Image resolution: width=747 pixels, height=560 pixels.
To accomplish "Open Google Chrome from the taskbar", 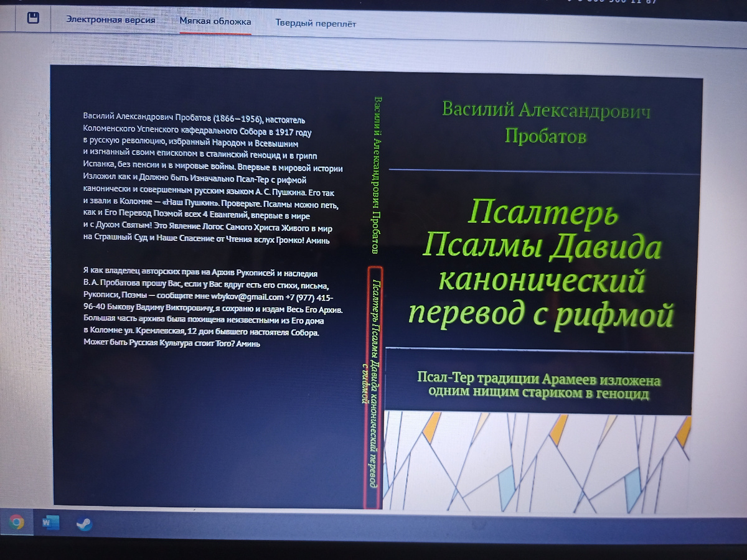I will click(17, 522).
